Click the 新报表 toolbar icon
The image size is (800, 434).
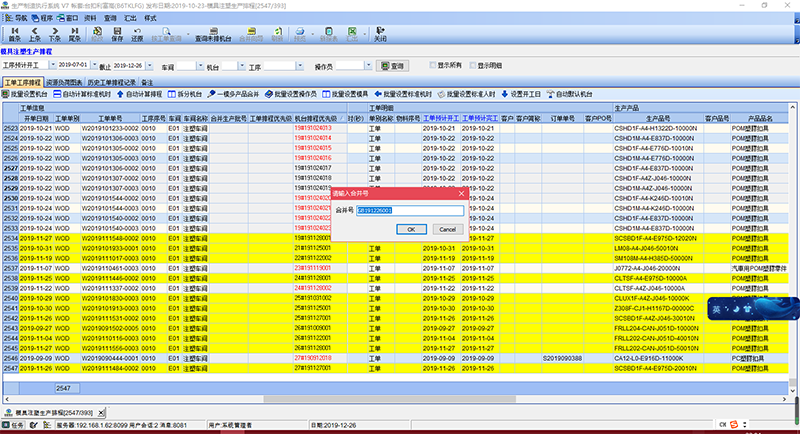click(329, 34)
